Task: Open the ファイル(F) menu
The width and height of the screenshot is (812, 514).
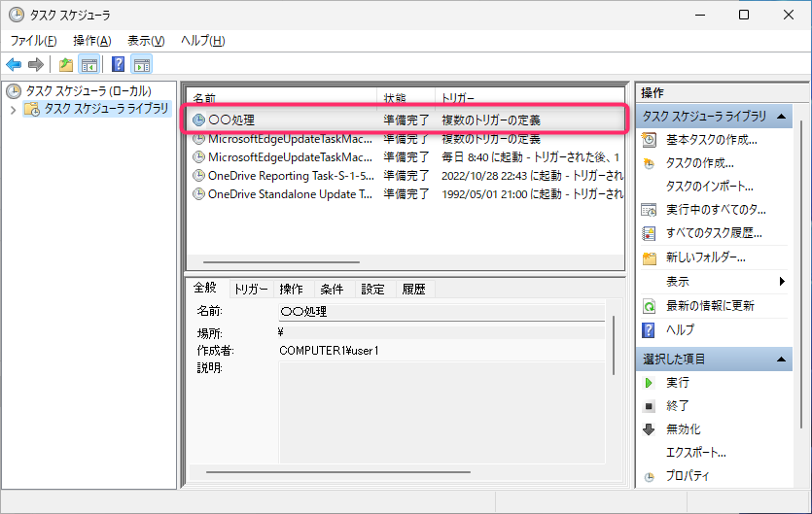Action: (33, 41)
